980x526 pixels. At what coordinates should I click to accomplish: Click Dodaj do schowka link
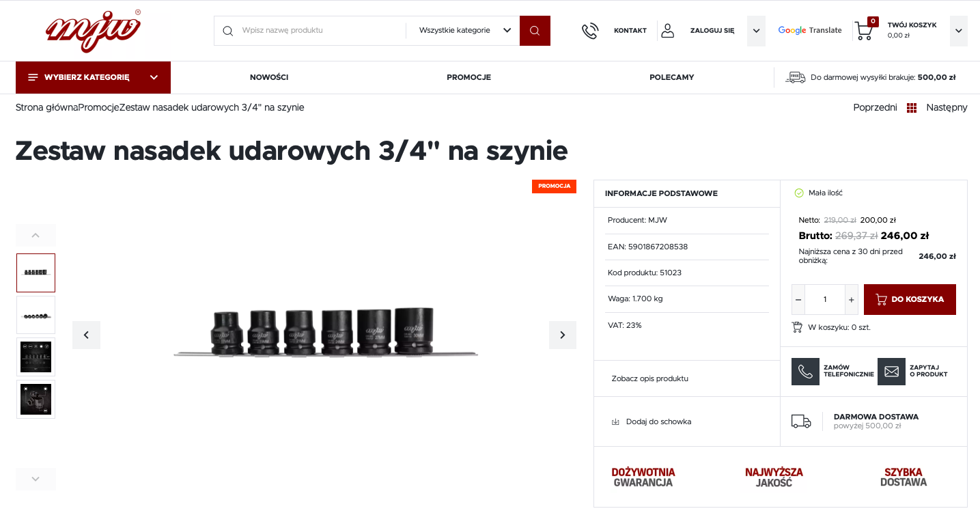(x=658, y=421)
